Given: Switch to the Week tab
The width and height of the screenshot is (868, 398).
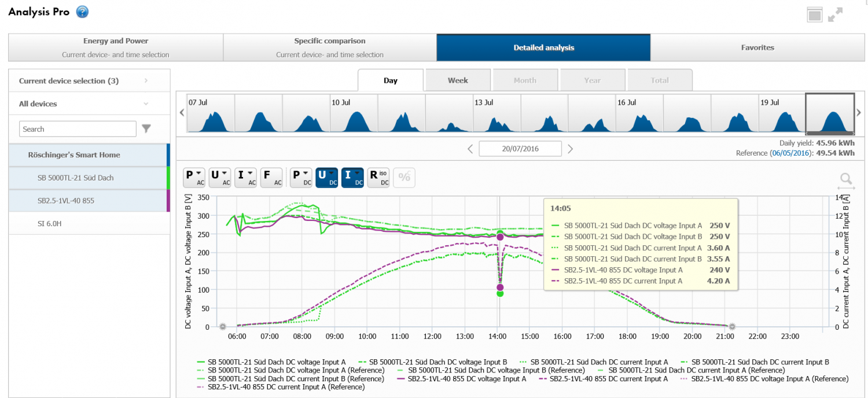Looking at the screenshot, I should [x=458, y=80].
